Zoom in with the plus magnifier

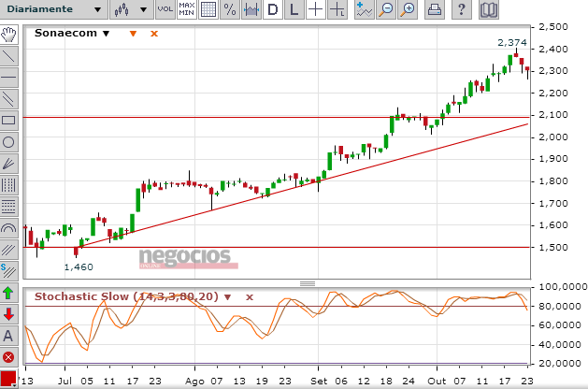click(x=408, y=9)
